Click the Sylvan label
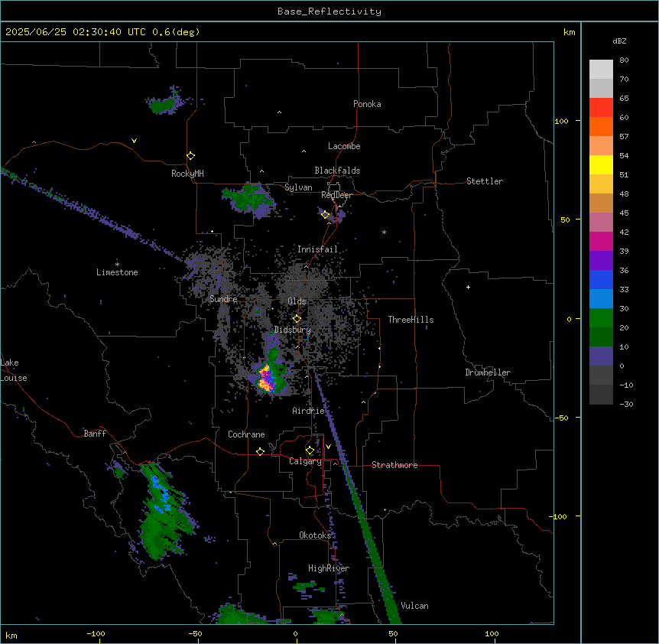Image resolution: width=659 pixels, height=644 pixels. click(298, 187)
